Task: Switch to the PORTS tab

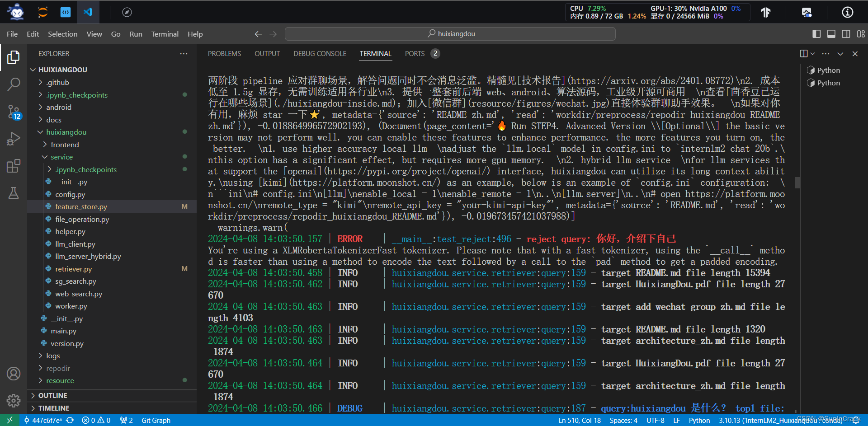Action: pos(415,53)
